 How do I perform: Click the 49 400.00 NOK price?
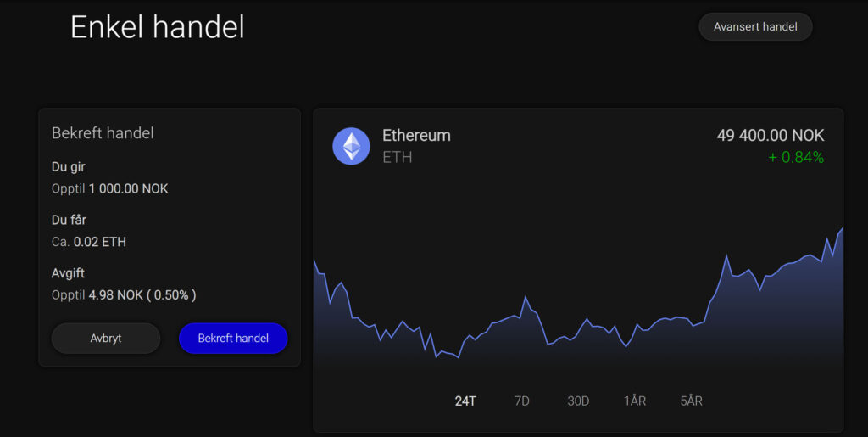tap(770, 136)
